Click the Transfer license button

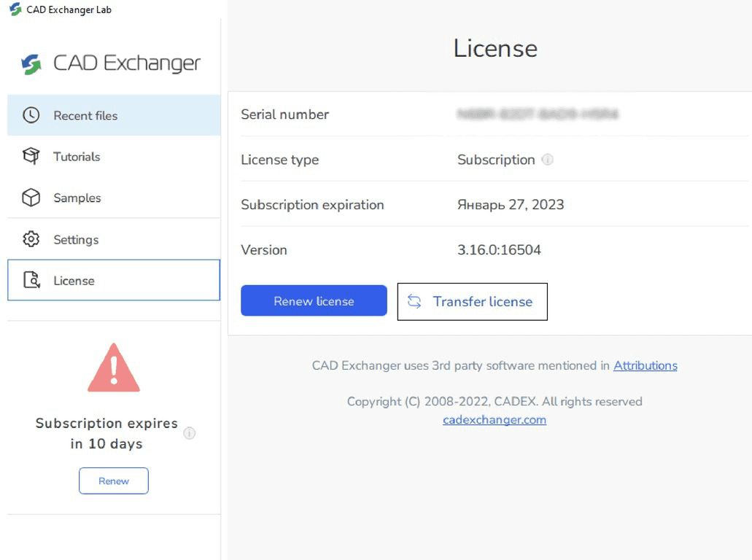473,302
